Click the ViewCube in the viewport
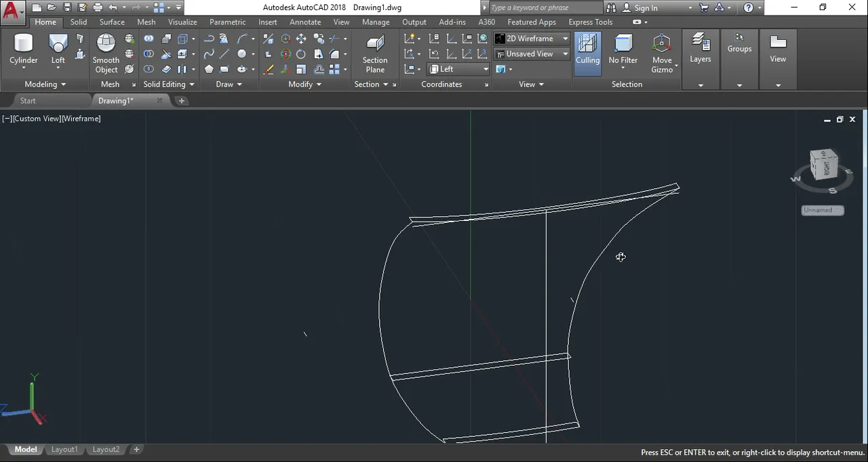Image resolution: width=868 pixels, height=462 pixels. click(x=824, y=165)
